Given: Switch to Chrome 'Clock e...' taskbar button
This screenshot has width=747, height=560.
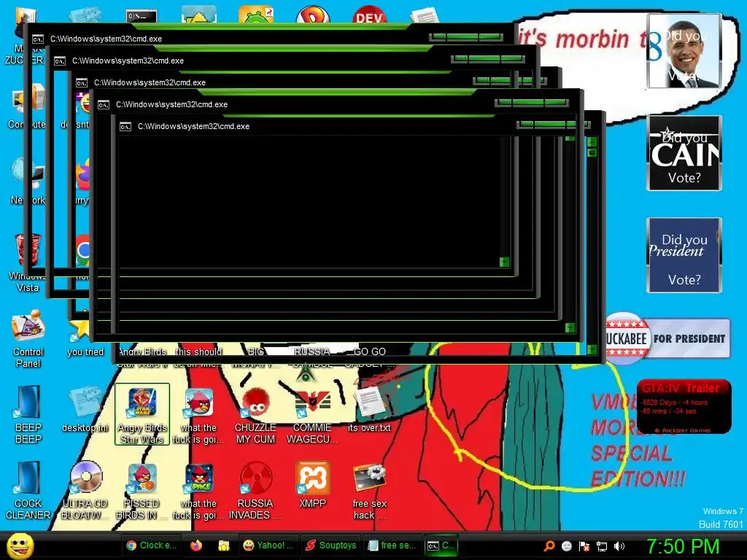Looking at the screenshot, I should click(x=152, y=545).
